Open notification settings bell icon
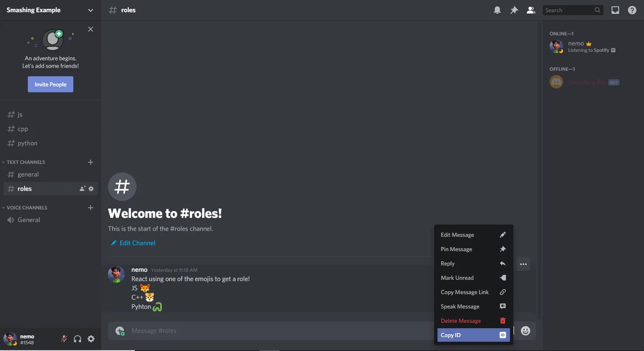 (497, 10)
